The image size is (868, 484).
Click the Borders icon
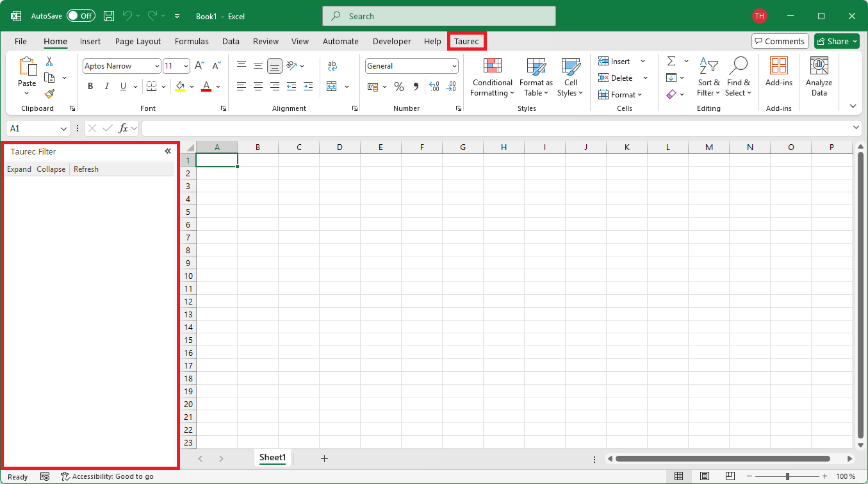coord(151,87)
